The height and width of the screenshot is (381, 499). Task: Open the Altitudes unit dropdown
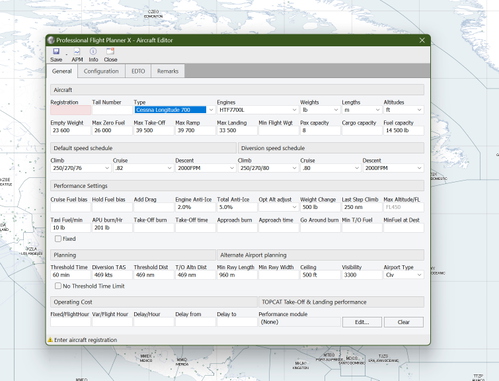click(x=419, y=110)
